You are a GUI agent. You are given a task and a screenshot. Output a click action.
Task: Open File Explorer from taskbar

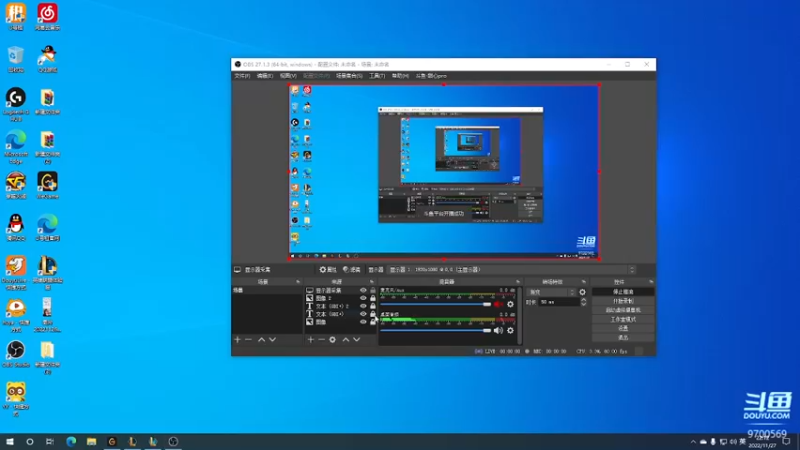pyautogui.click(x=91, y=441)
